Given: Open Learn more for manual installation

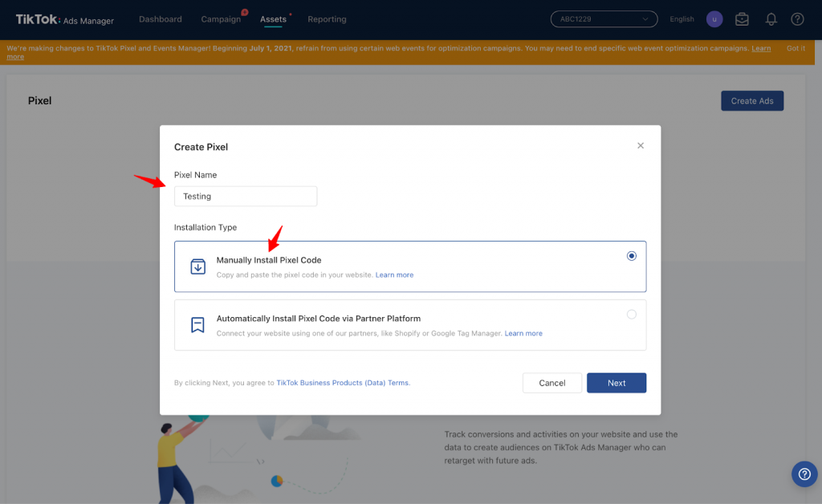Looking at the screenshot, I should [x=394, y=274].
